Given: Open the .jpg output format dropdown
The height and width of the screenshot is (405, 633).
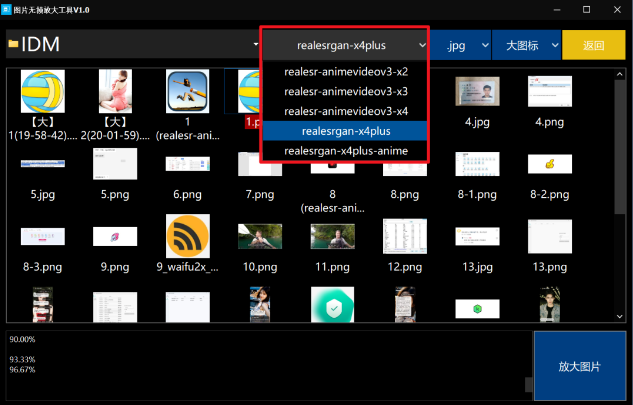Looking at the screenshot, I should tap(460, 45).
